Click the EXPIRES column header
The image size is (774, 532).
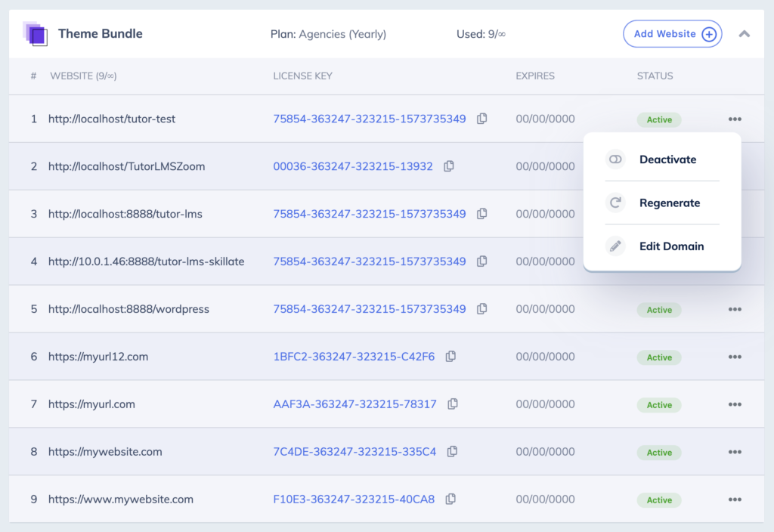tap(535, 76)
